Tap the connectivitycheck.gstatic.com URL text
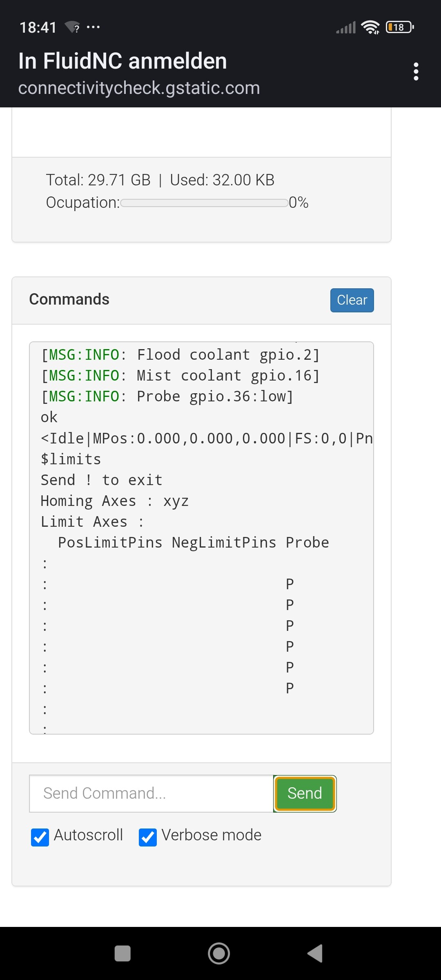 pyautogui.click(x=139, y=88)
